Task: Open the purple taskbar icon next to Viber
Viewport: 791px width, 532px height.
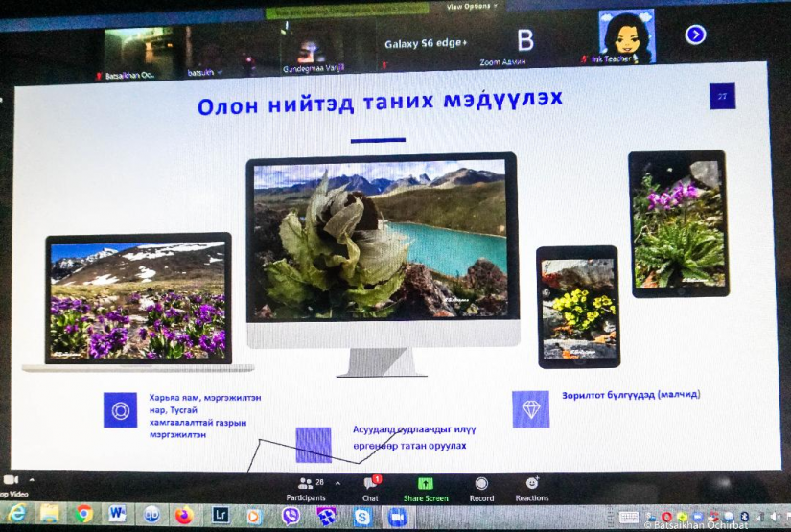Action: [x=327, y=517]
